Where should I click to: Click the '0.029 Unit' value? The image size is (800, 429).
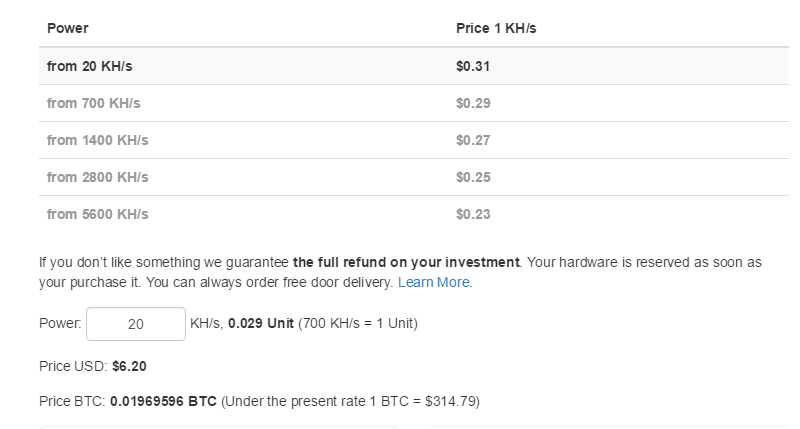[x=261, y=324]
